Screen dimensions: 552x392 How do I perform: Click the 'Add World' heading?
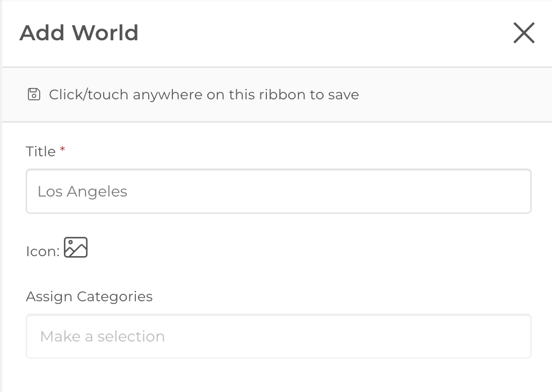point(79,33)
